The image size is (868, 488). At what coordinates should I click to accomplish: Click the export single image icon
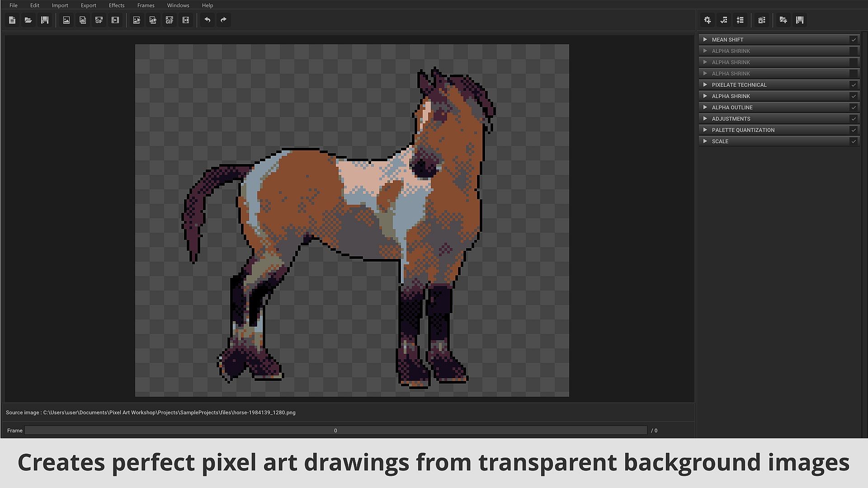point(137,20)
